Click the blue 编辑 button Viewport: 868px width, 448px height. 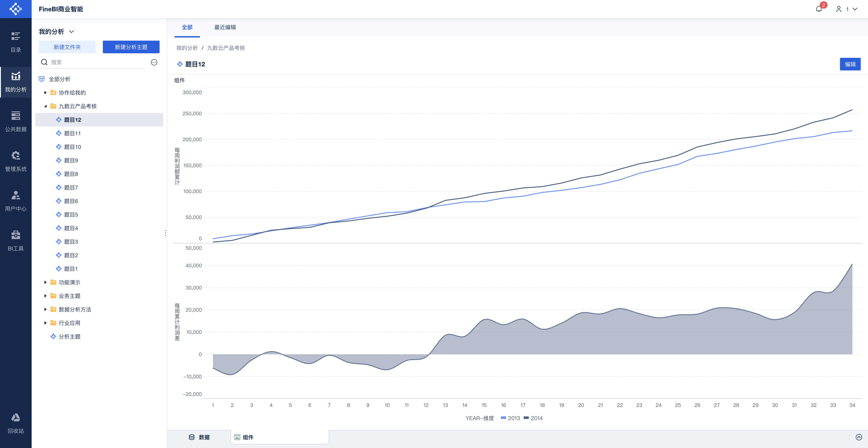click(850, 64)
